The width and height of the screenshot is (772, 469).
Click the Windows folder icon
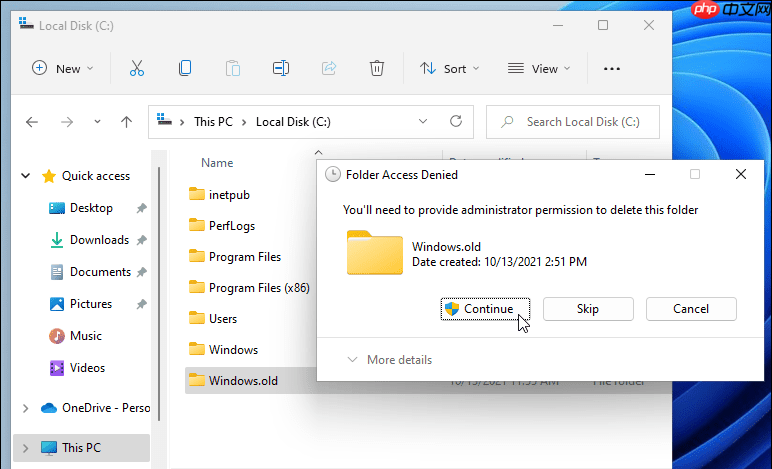[197, 349]
